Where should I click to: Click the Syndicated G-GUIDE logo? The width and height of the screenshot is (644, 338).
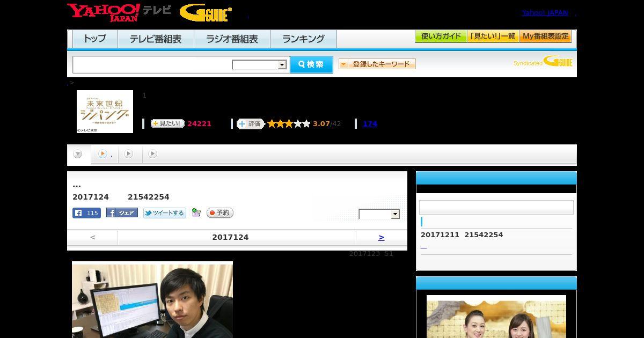click(543, 62)
